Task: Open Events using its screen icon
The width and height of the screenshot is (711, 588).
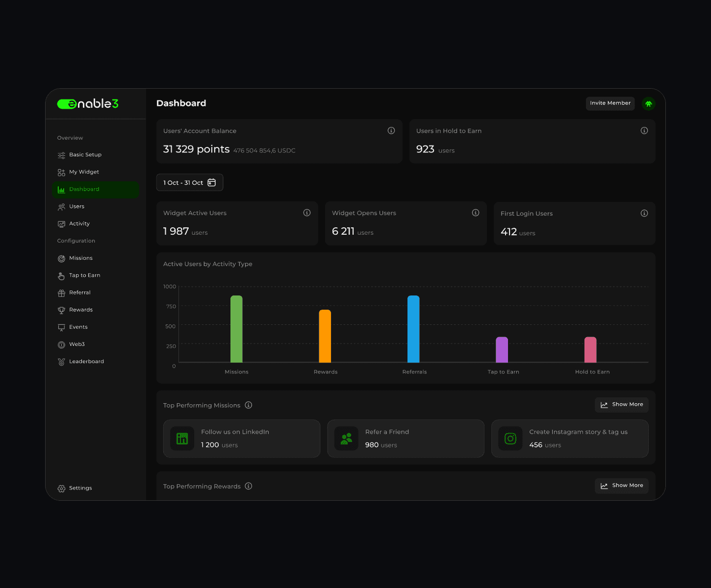Action: click(61, 327)
